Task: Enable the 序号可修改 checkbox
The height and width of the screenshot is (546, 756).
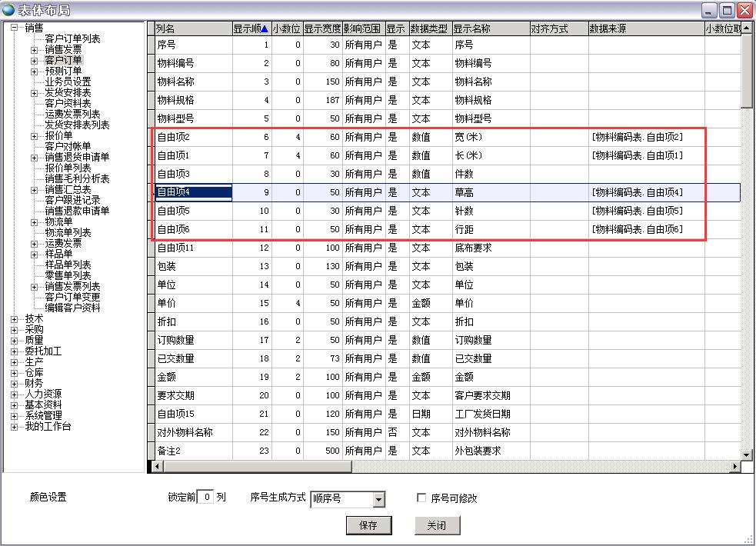Action: 421,498
